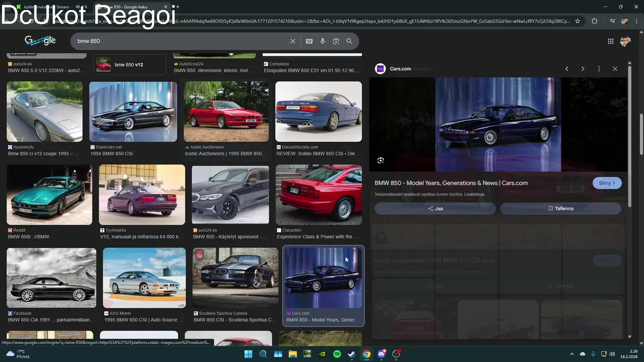
Task: Open preview panel more options menu
Action: tap(599, 69)
